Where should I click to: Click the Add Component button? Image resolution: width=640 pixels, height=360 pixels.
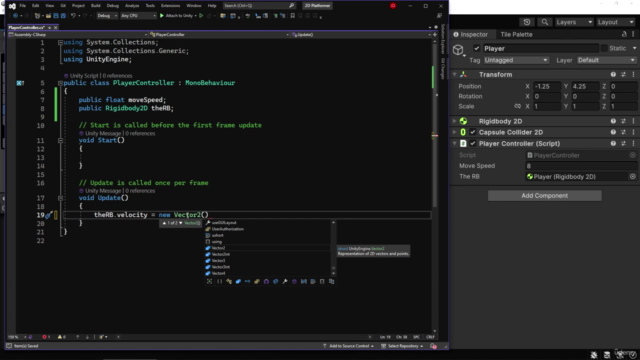pyautogui.click(x=544, y=196)
